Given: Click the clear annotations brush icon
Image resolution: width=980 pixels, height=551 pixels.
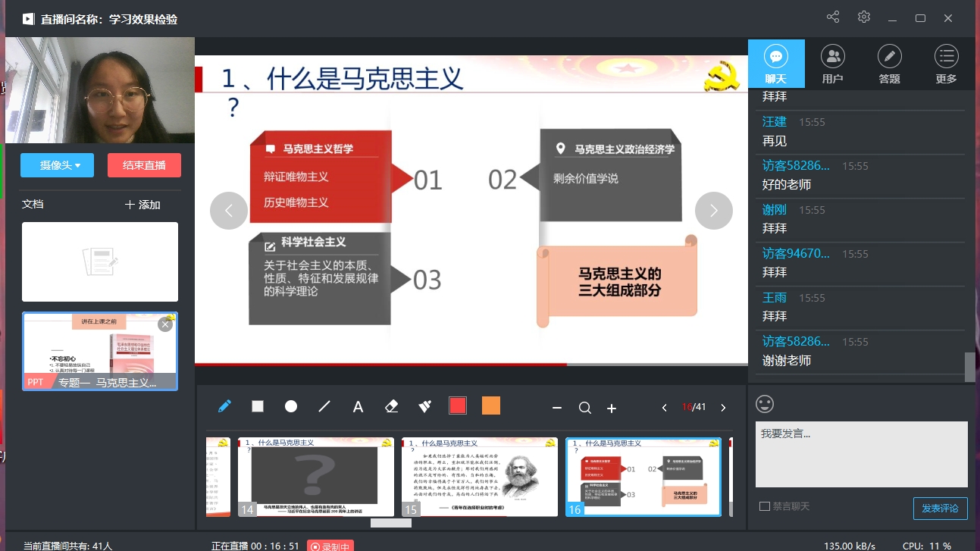Looking at the screenshot, I should [424, 406].
